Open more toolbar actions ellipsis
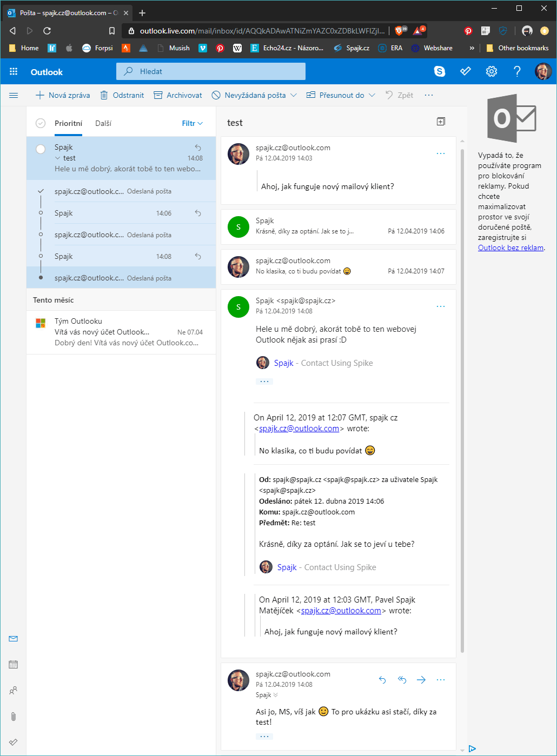 click(429, 95)
